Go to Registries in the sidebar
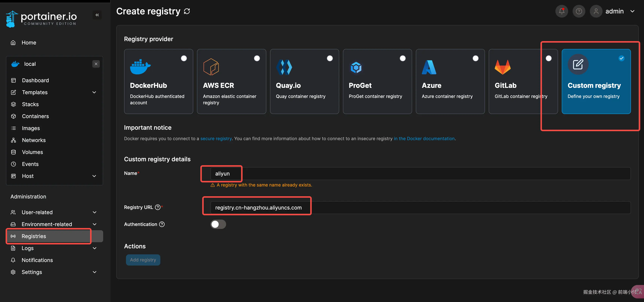The image size is (644, 302). (x=34, y=236)
